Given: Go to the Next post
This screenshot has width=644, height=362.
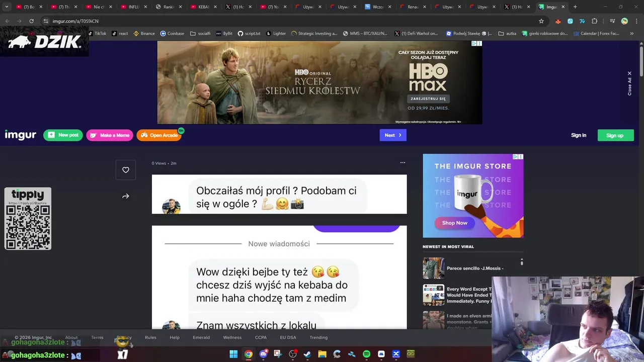Looking at the screenshot, I should 393,135.
